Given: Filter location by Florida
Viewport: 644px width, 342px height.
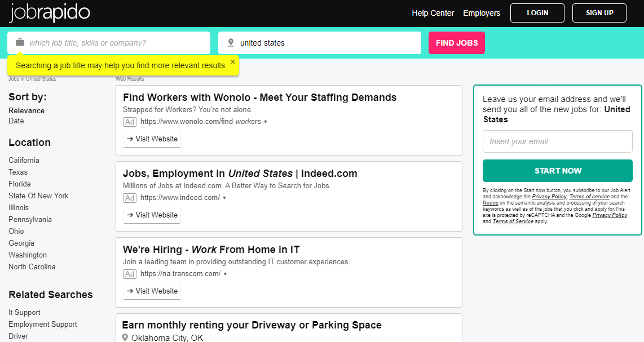Looking at the screenshot, I should tap(20, 184).
